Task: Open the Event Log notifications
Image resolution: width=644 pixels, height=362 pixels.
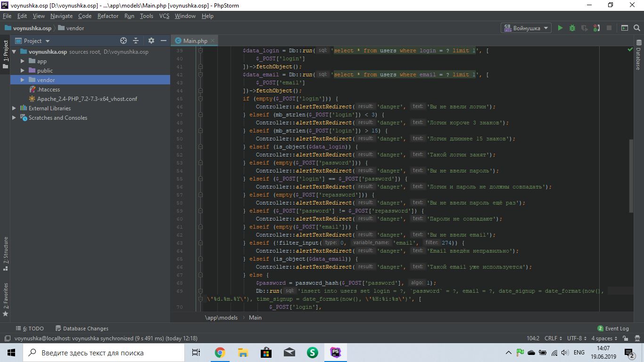Action: point(613,329)
